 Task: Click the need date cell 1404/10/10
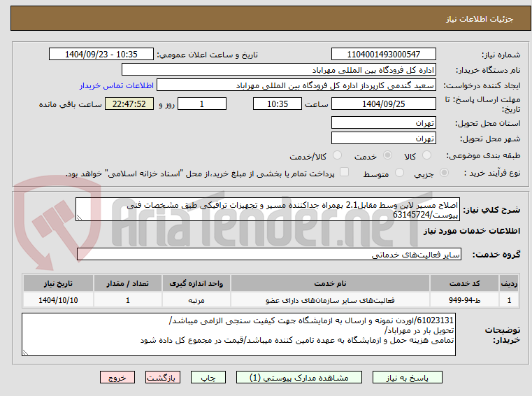click(58, 300)
